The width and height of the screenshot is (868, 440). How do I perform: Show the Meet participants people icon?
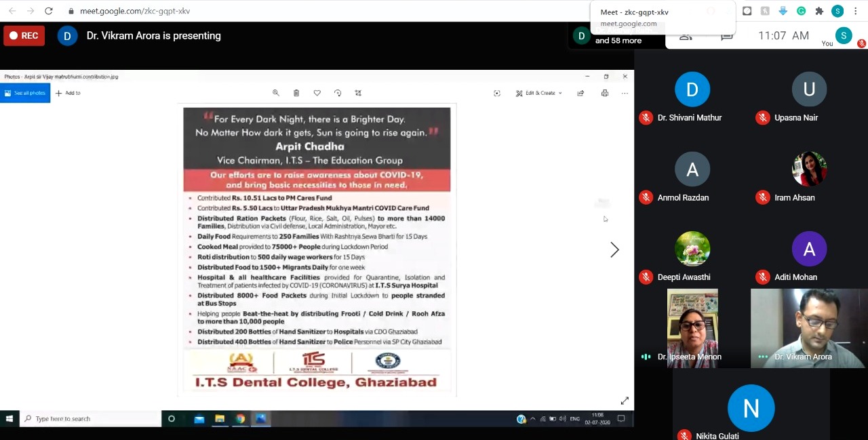coord(686,37)
